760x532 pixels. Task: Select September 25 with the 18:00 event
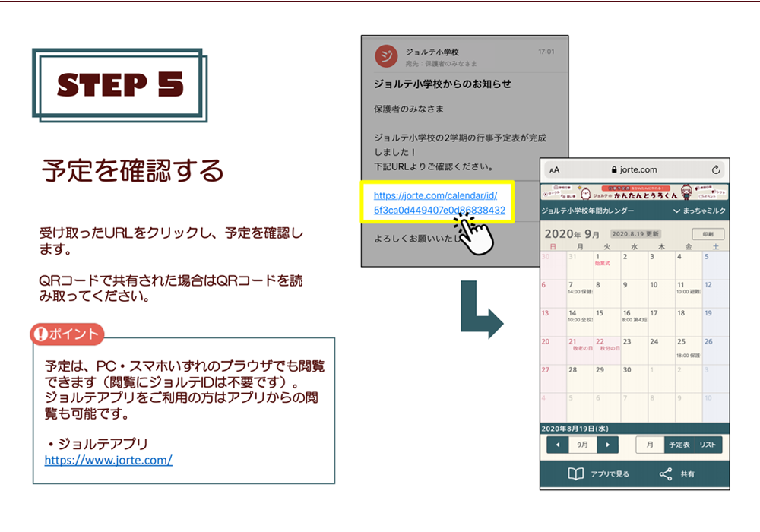[x=689, y=351]
